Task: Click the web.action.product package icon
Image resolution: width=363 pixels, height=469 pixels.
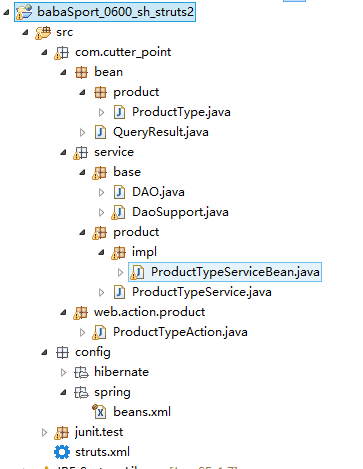Action: 81,313
